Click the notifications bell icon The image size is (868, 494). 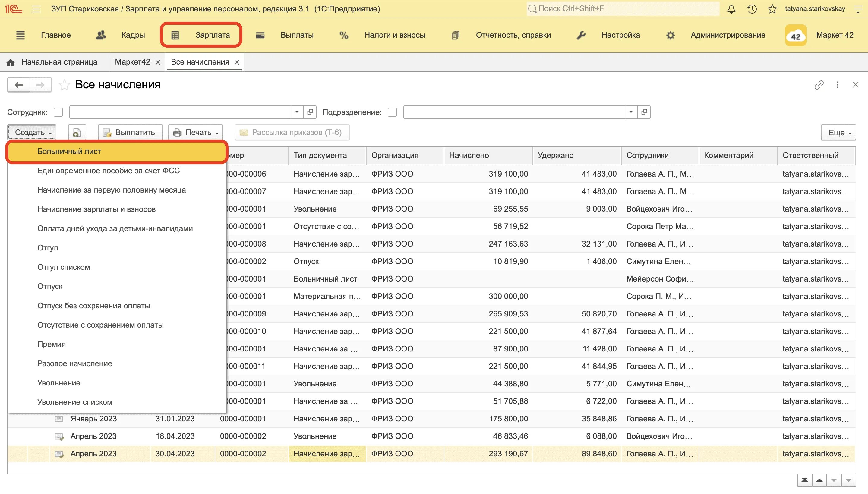point(731,9)
